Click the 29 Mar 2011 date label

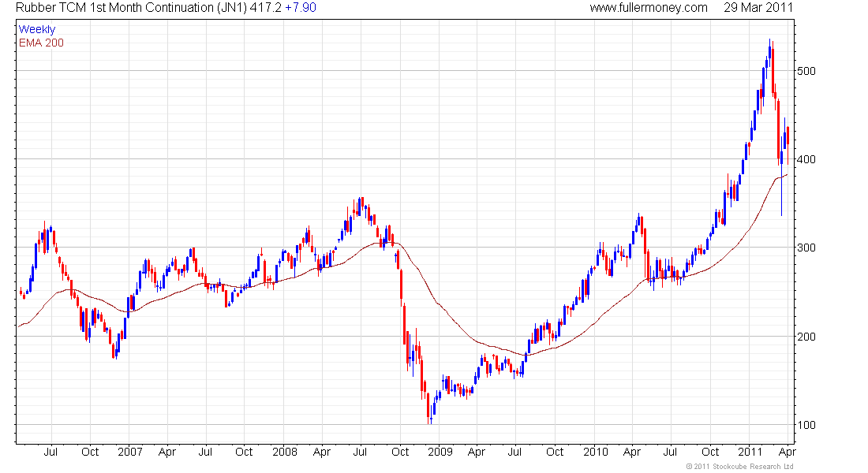tap(758, 8)
